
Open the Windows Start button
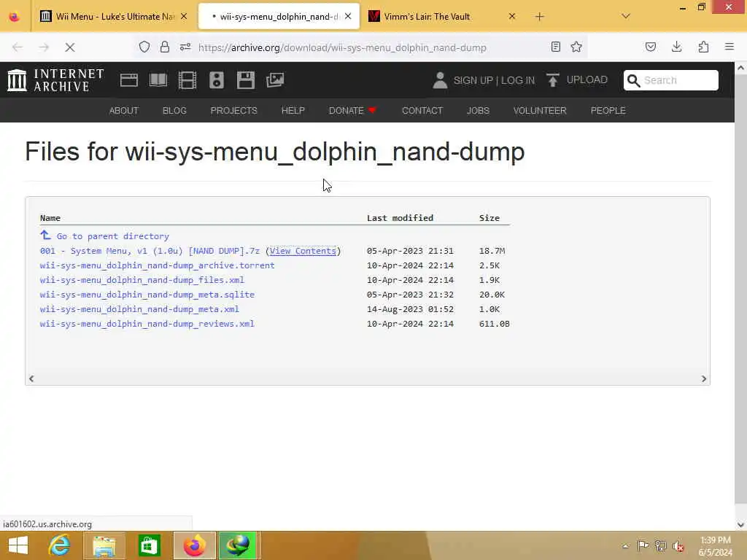(18, 545)
